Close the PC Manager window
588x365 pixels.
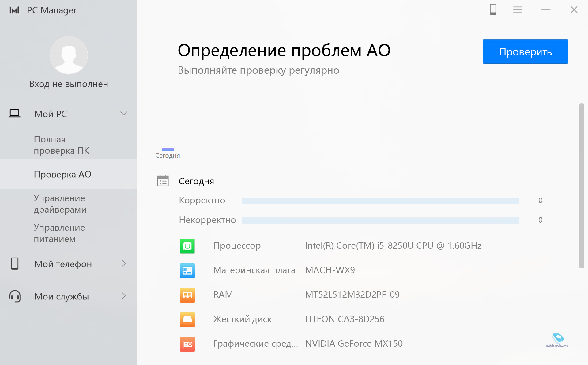tap(574, 10)
